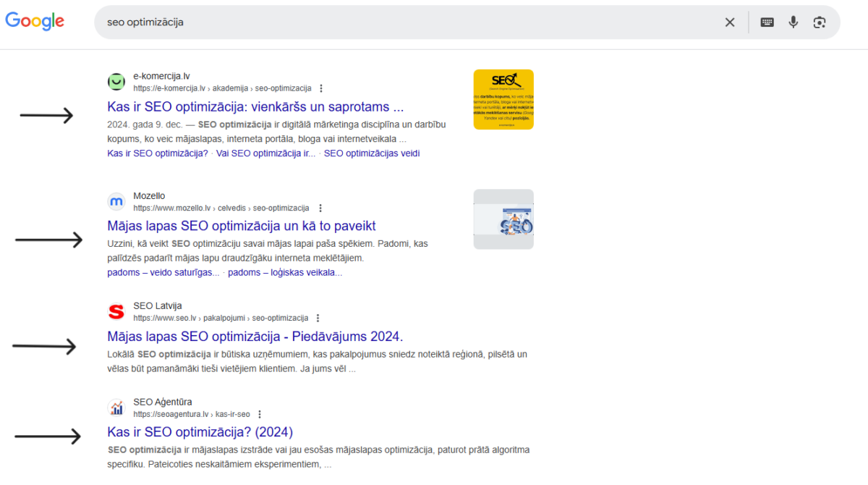Screen dimensions: 868x485
Task: Open more options for Mozello result
Action: point(320,208)
